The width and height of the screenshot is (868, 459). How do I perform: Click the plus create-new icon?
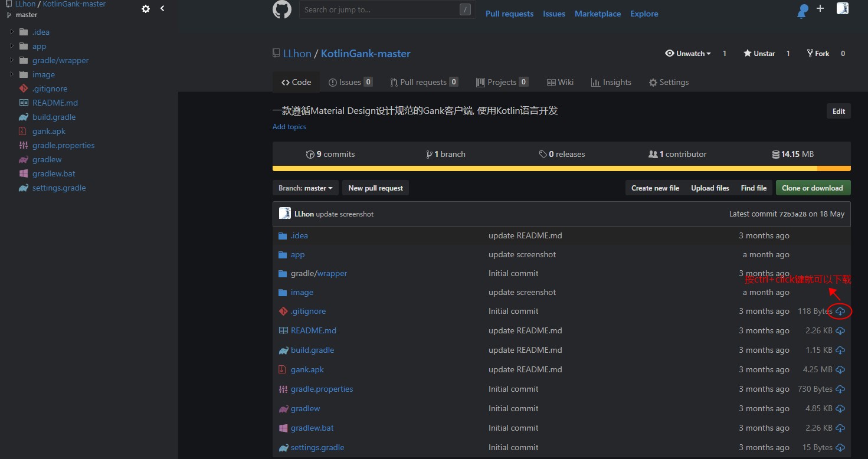(820, 8)
